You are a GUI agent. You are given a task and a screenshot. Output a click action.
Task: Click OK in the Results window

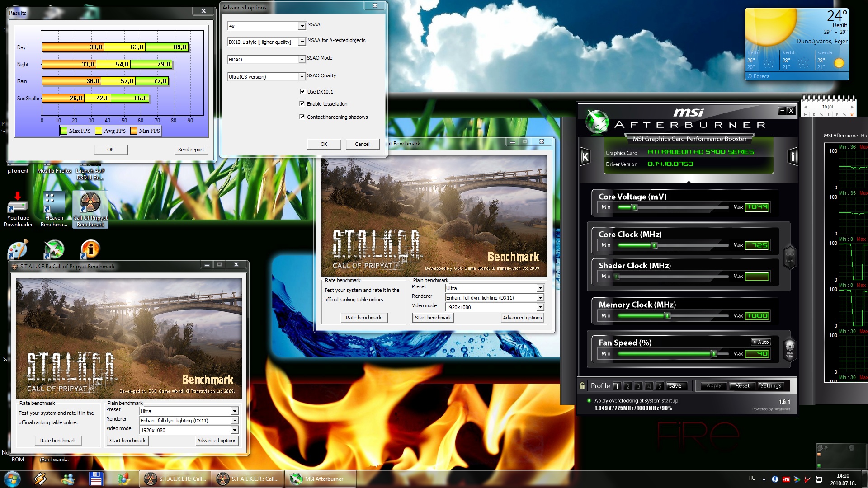tap(111, 150)
